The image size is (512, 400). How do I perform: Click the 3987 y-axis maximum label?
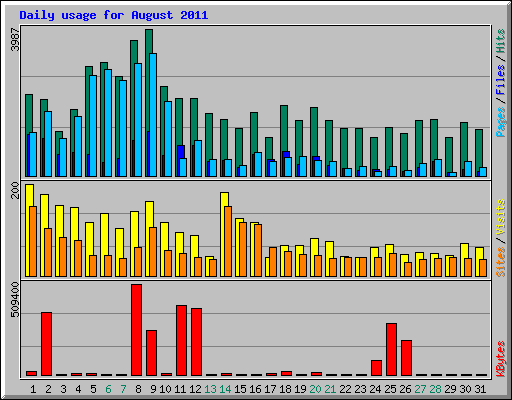pos(15,39)
